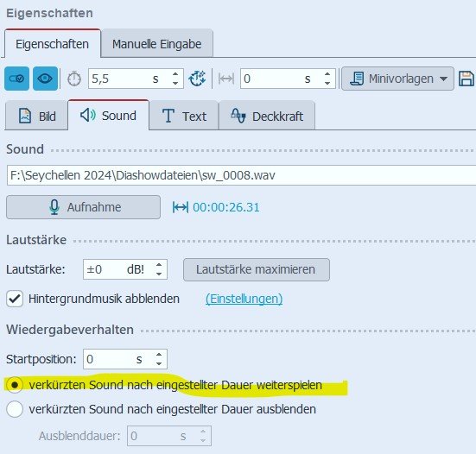Open the Einstellungen link
The image size is (476, 454).
tap(244, 299)
